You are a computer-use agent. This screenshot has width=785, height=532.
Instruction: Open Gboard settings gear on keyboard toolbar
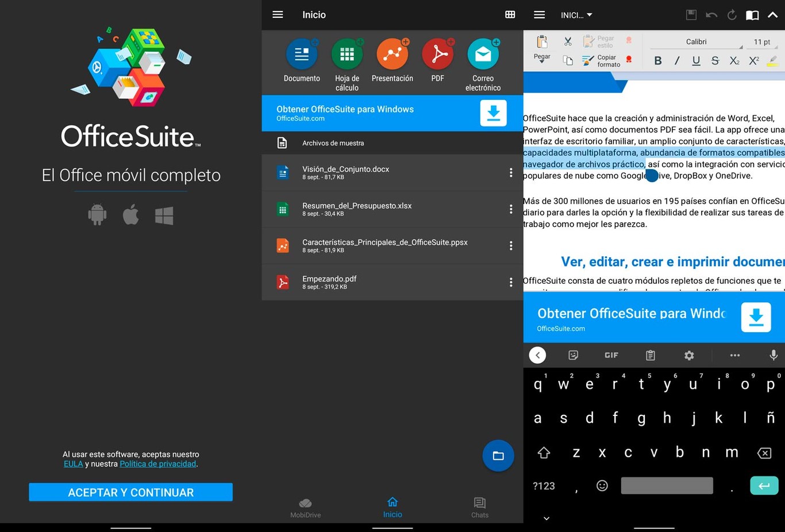pos(688,355)
